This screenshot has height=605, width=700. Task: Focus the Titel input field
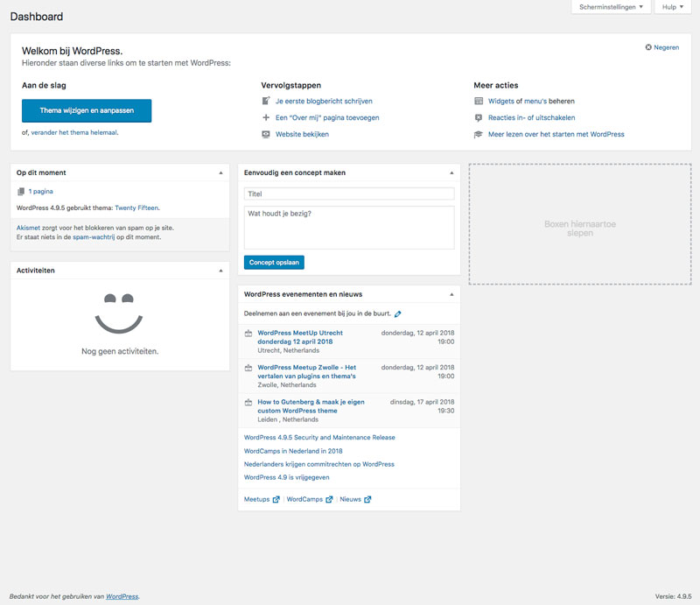[349, 193]
